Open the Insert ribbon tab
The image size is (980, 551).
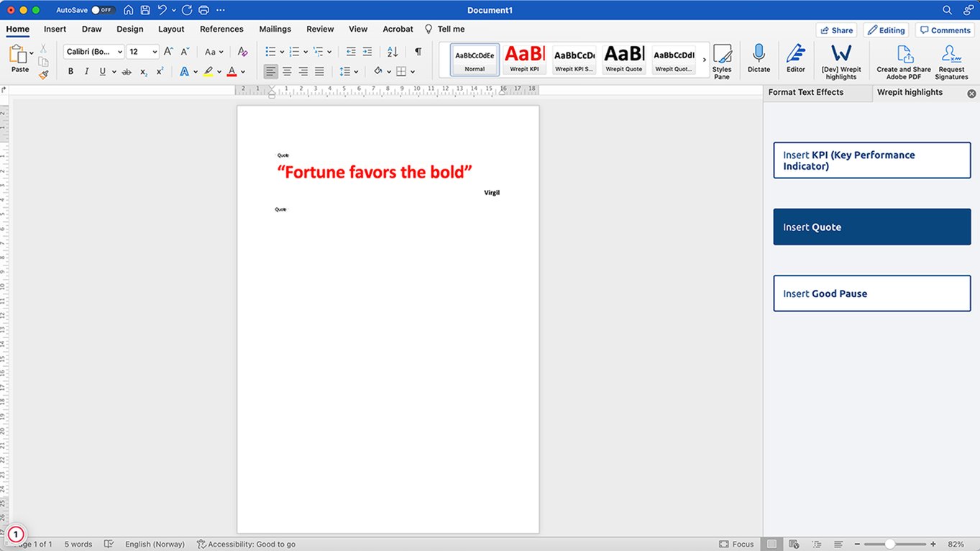point(55,29)
